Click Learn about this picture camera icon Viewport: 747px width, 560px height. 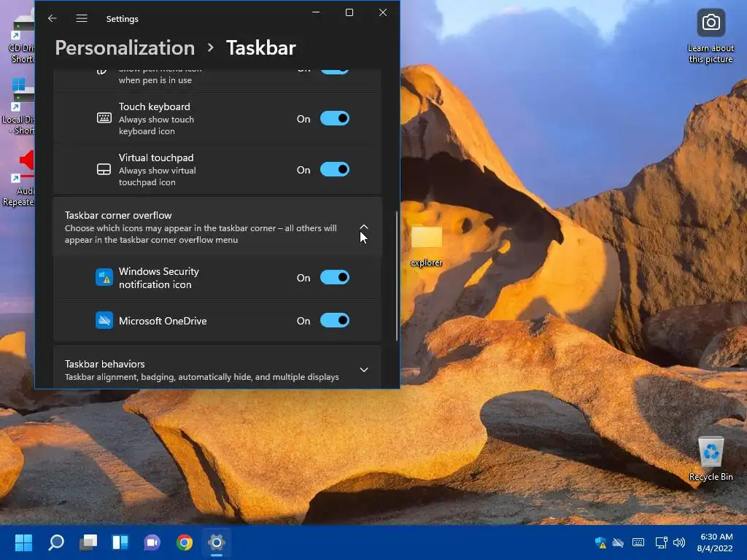tap(711, 23)
